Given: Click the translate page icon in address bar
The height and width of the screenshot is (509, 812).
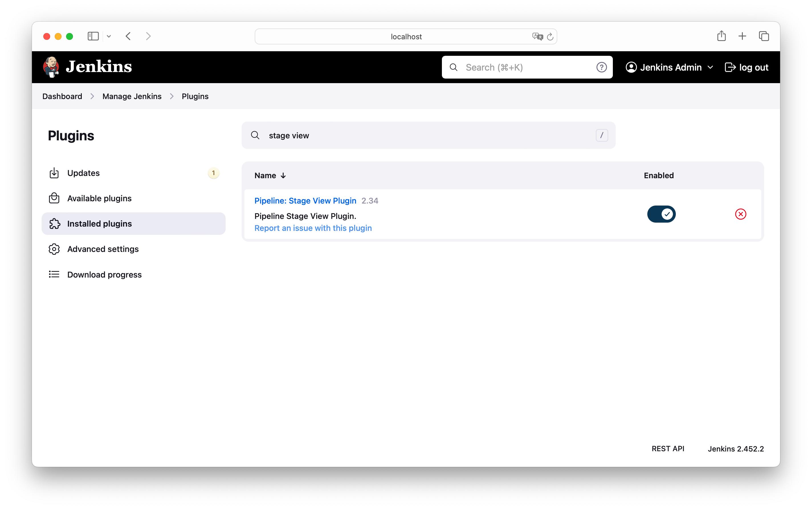Looking at the screenshot, I should (537, 37).
